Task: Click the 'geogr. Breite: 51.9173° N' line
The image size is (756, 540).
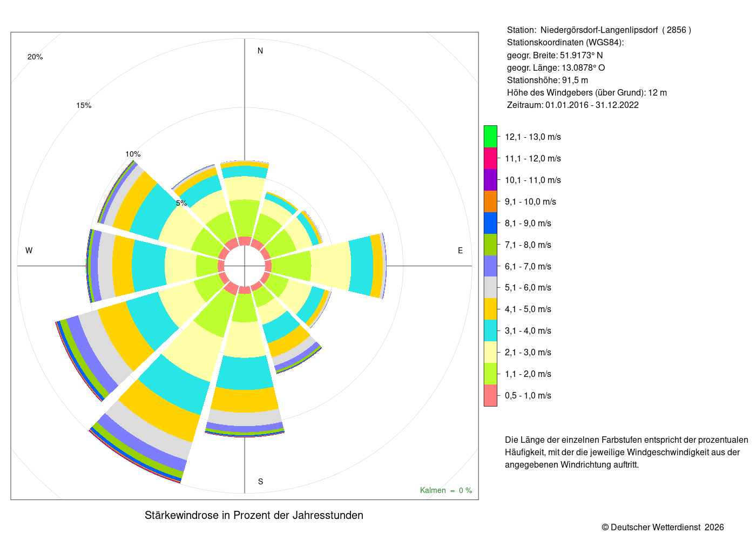Action: [555, 55]
